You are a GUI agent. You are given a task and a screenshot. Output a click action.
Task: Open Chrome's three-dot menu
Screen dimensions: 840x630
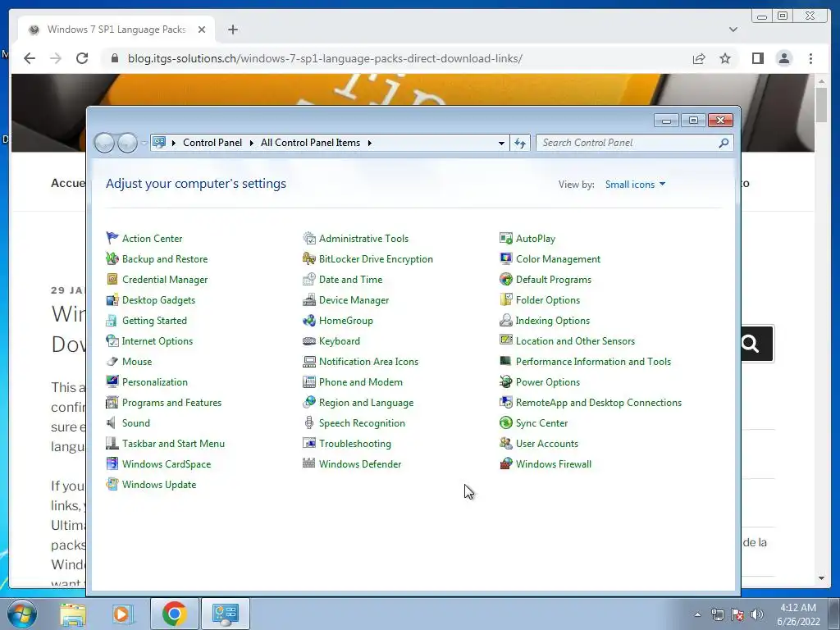[810, 58]
